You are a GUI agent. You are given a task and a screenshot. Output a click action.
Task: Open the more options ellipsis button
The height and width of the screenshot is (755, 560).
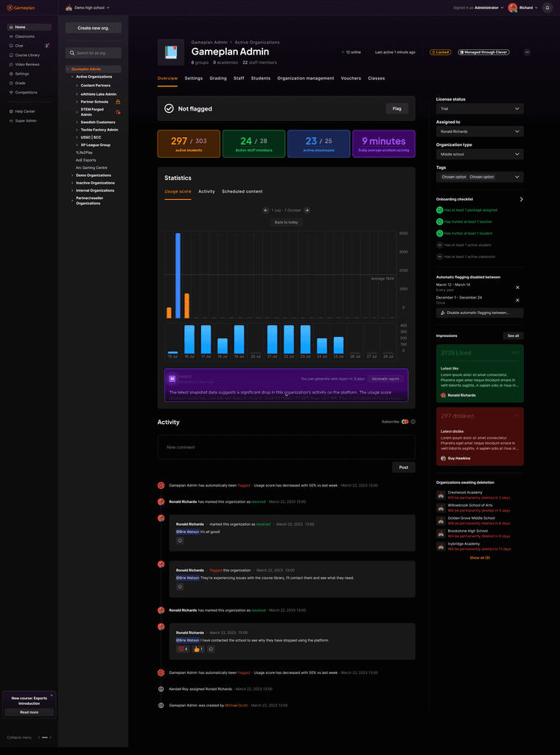coord(528,52)
